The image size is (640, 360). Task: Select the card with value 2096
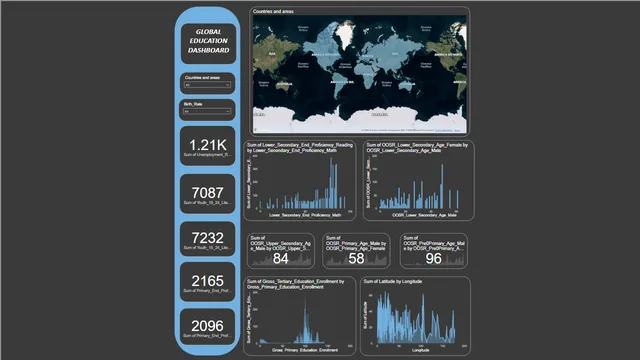click(207, 327)
